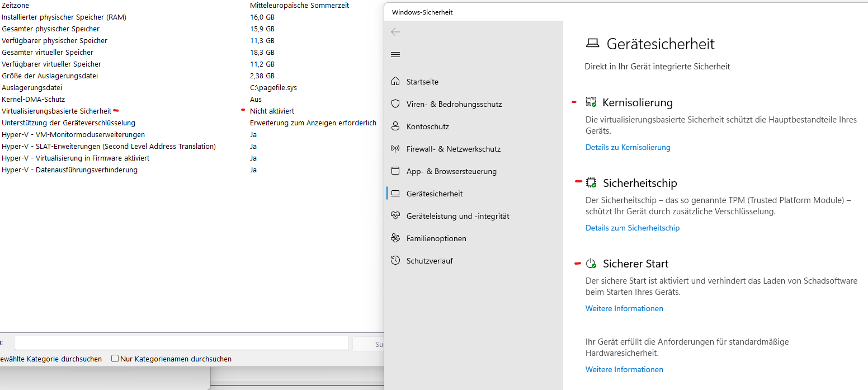Image resolution: width=868 pixels, height=390 pixels.
Task: Click the Familienoptionen people icon
Action: click(395, 238)
